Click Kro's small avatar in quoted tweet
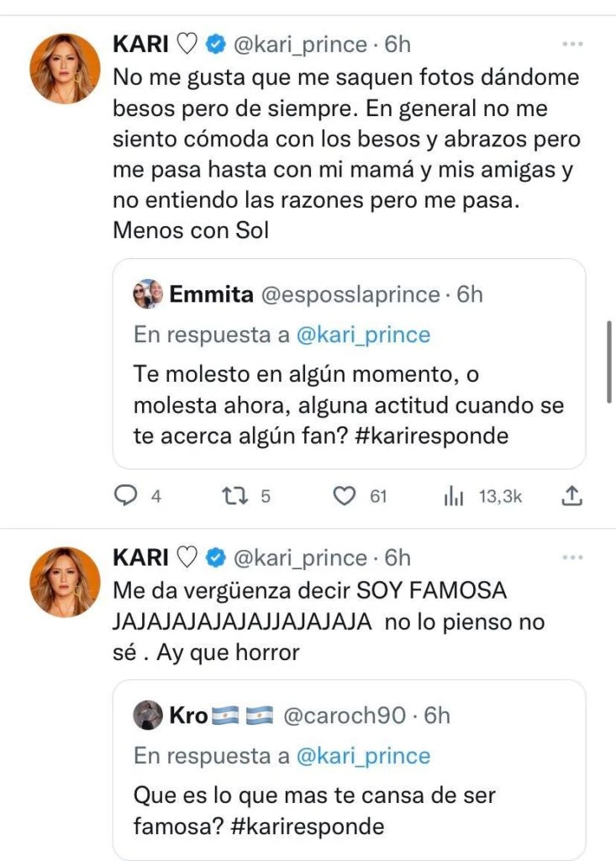This screenshot has height=861, width=616. tap(147, 716)
